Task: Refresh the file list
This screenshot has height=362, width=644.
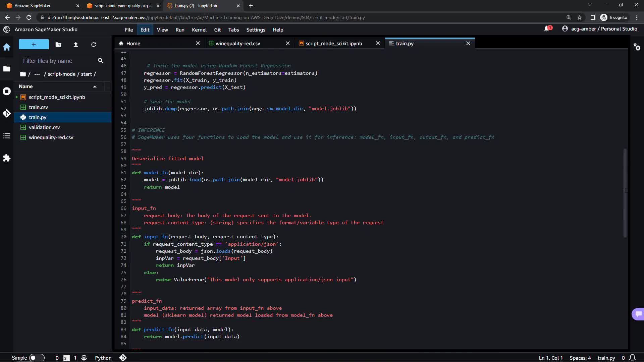Action: pyautogui.click(x=94, y=45)
